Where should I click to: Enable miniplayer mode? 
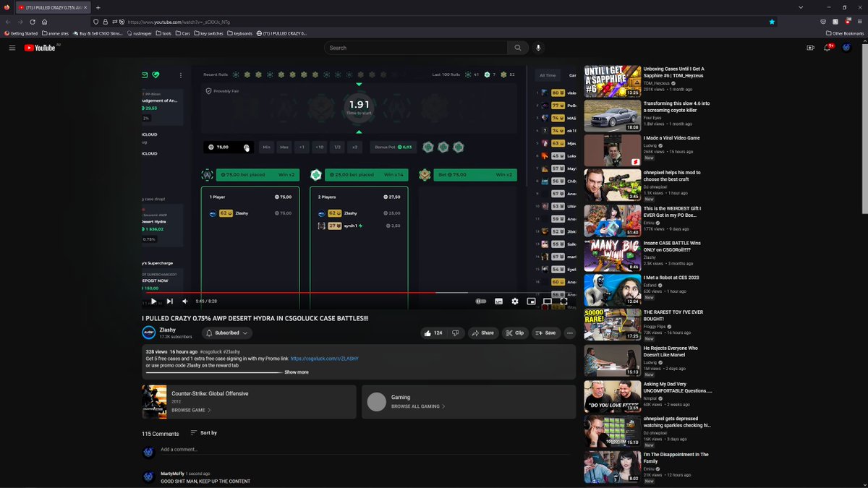532,301
